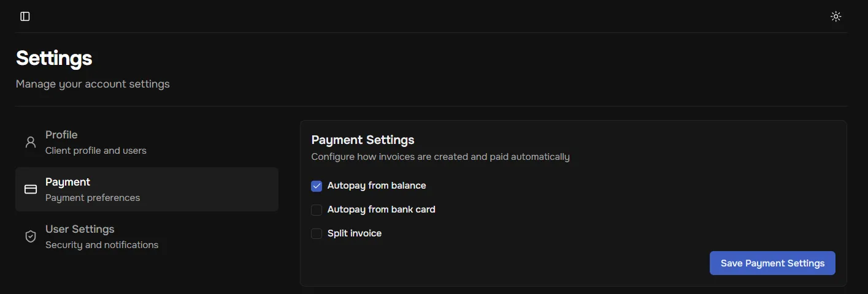
Task: Click the "Autopay from balance" label text
Action: tap(377, 186)
